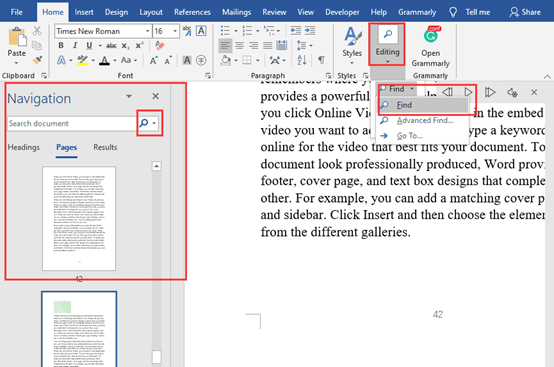Click the Copy icon
The image size is (554, 367).
click(37, 45)
